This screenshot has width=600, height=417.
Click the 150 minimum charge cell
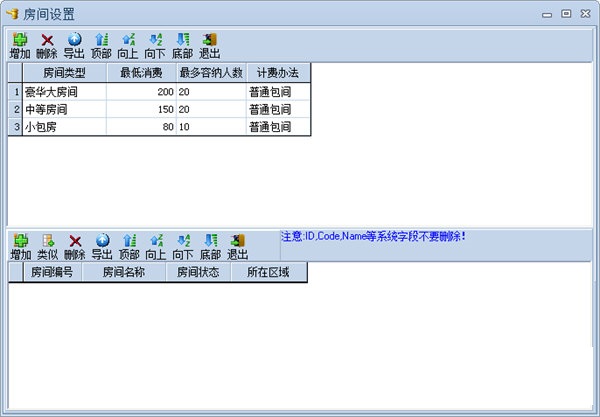(x=141, y=109)
